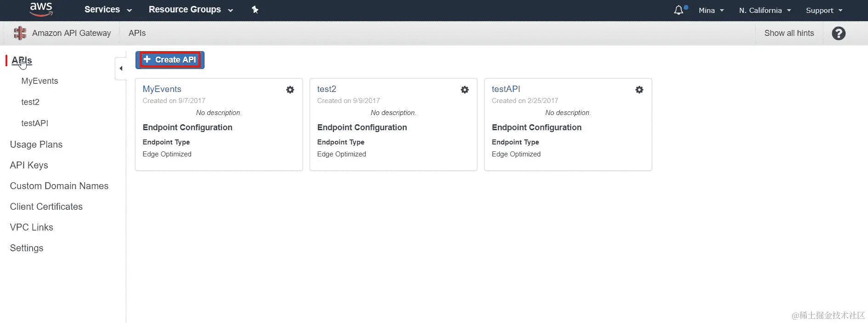Screen dimensions: 868x323
Task: Click 'Created on 2/25/2017' text
Action: point(525,101)
